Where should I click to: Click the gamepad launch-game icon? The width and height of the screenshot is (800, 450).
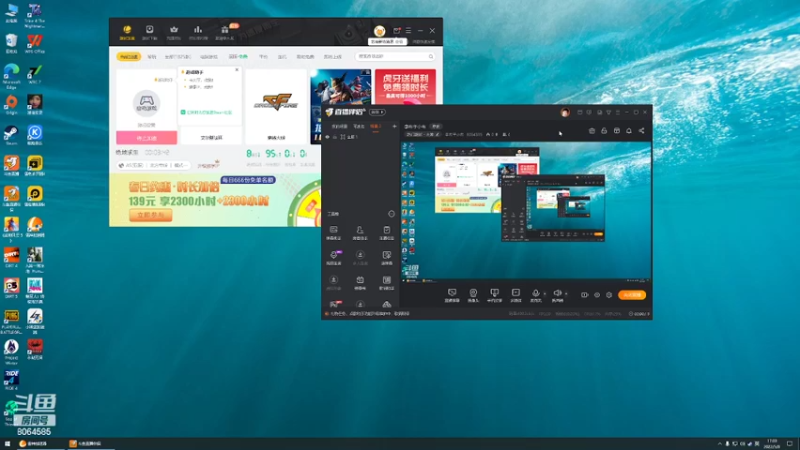pos(146,103)
